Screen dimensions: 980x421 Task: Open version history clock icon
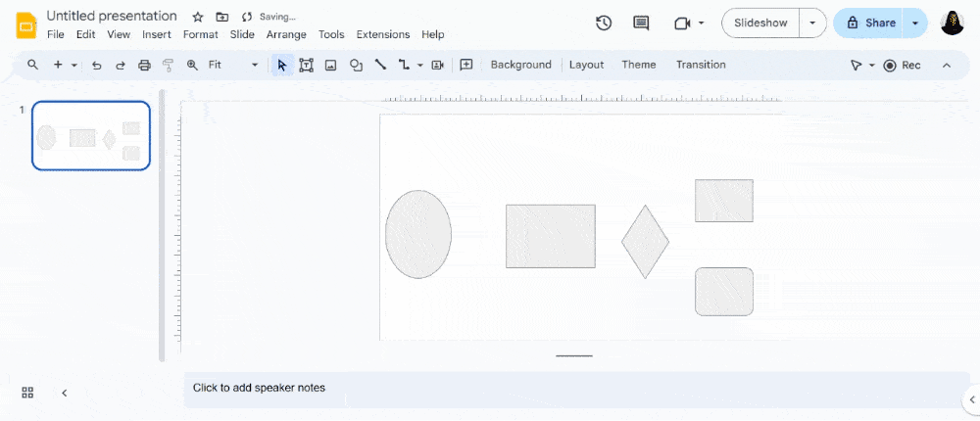tap(603, 23)
